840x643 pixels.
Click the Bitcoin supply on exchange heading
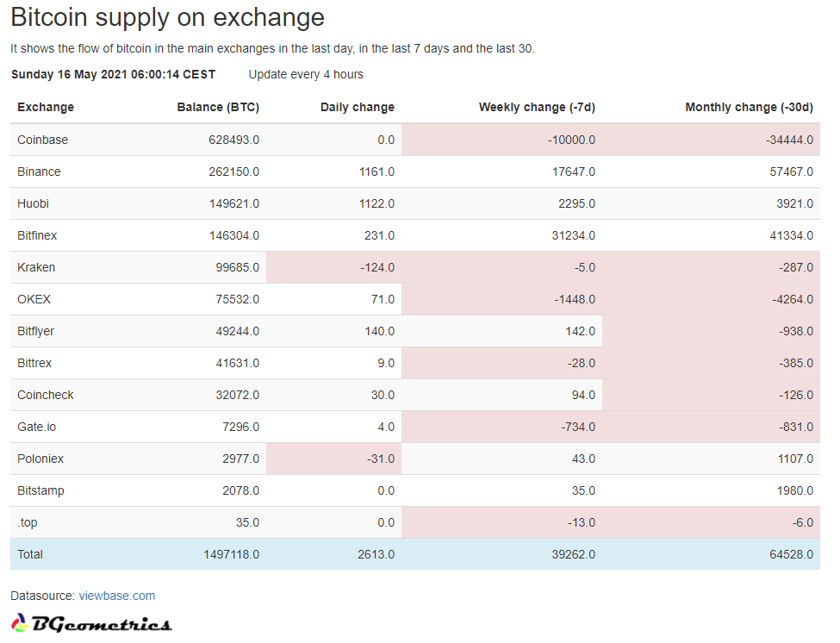[167, 17]
